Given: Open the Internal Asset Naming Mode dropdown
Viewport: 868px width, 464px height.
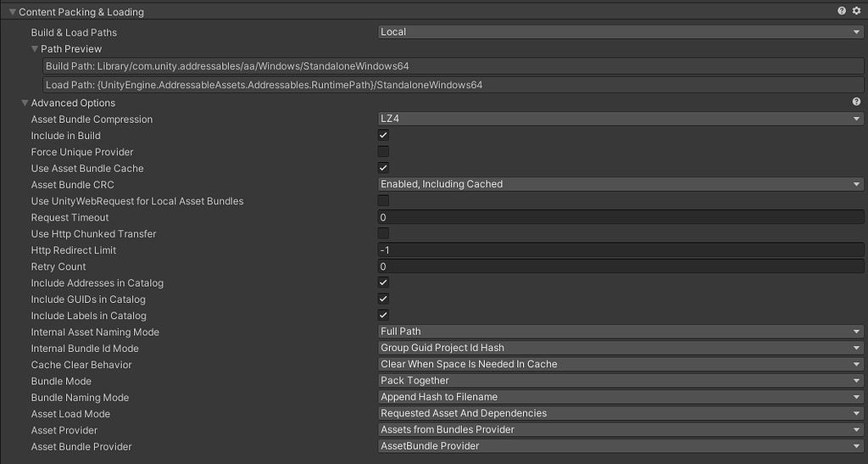Looking at the screenshot, I should coord(620,332).
